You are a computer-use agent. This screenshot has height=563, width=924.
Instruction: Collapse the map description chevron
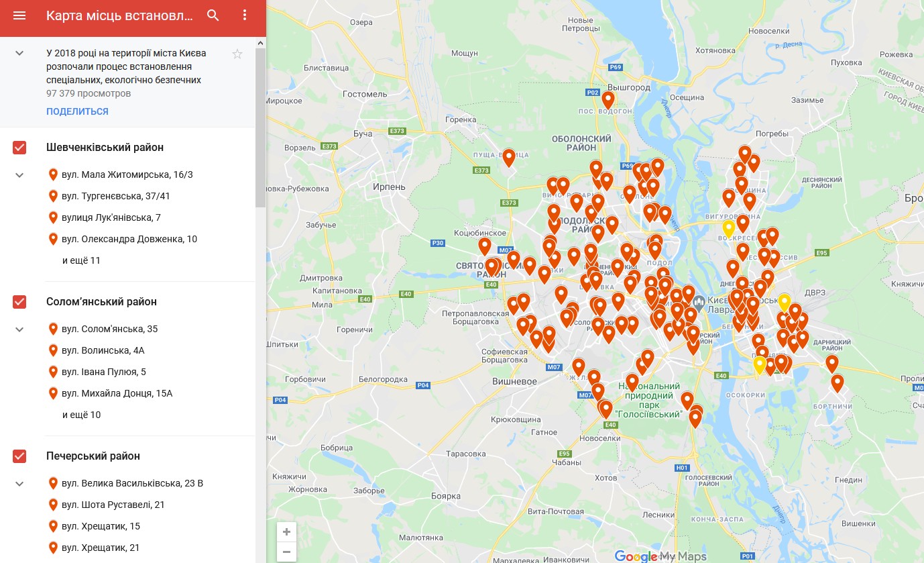pos(19,53)
